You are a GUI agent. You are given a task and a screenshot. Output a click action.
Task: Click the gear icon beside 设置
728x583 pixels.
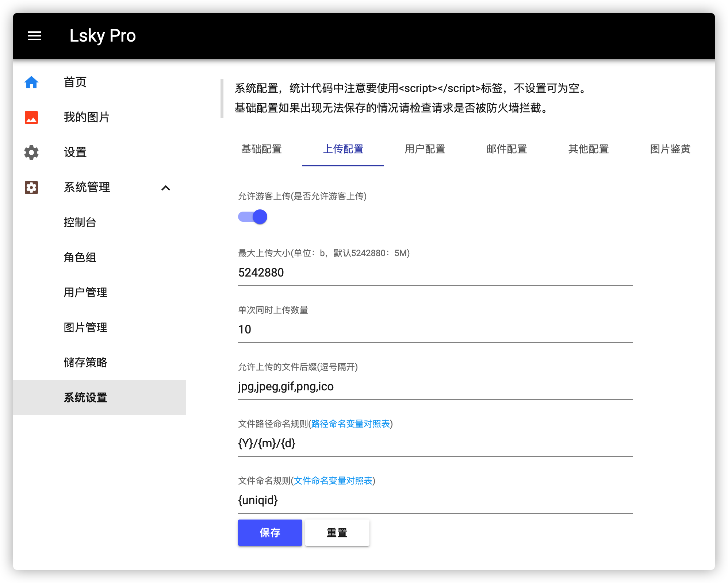[x=31, y=152]
